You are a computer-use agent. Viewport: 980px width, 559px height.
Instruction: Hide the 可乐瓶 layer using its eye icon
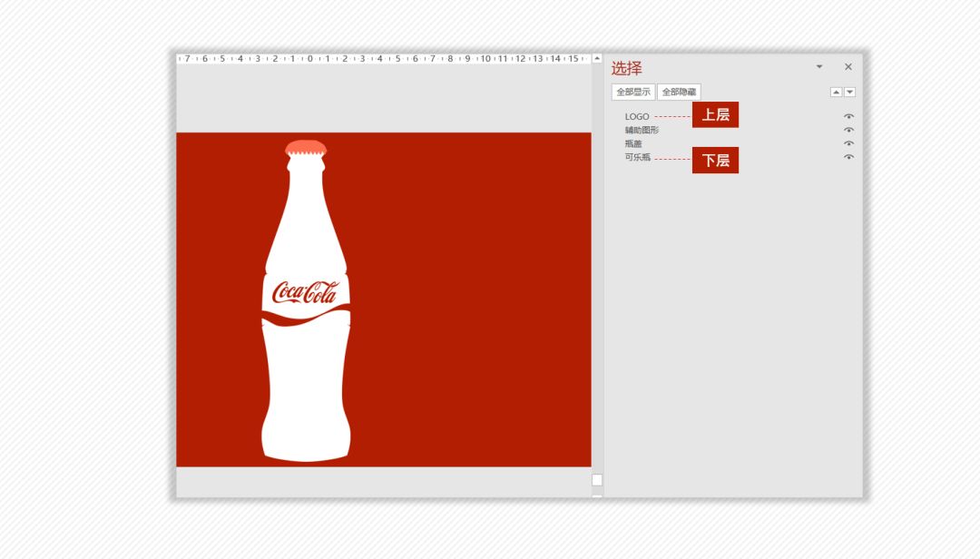pyautogui.click(x=848, y=157)
